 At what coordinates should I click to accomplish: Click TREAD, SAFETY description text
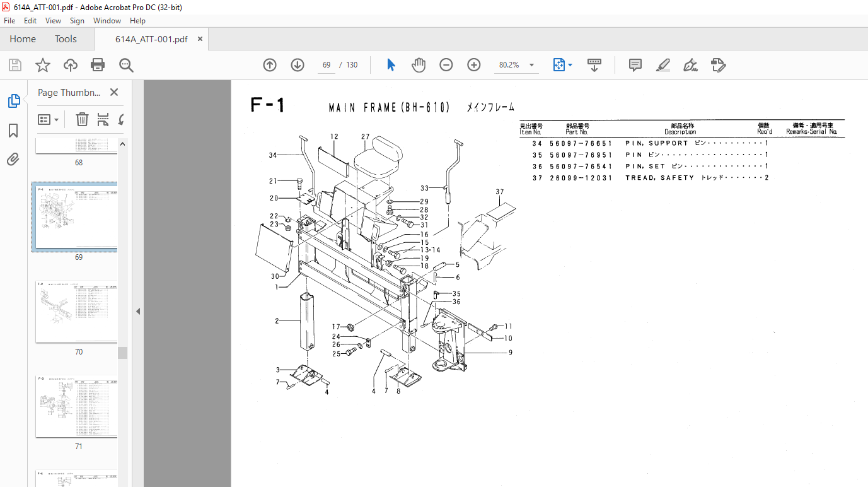click(x=659, y=178)
